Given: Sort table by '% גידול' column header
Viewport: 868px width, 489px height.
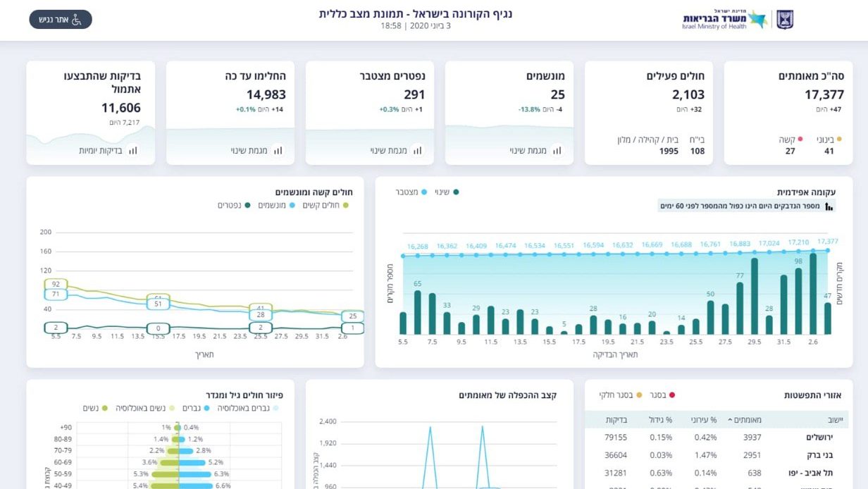Looking at the screenshot, I should point(661,420).
